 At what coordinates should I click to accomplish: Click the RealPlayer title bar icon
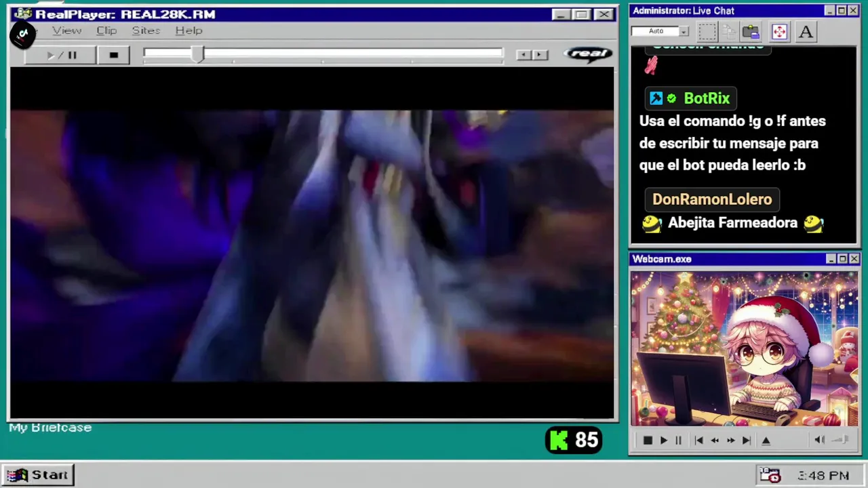(x=23, y=14)
